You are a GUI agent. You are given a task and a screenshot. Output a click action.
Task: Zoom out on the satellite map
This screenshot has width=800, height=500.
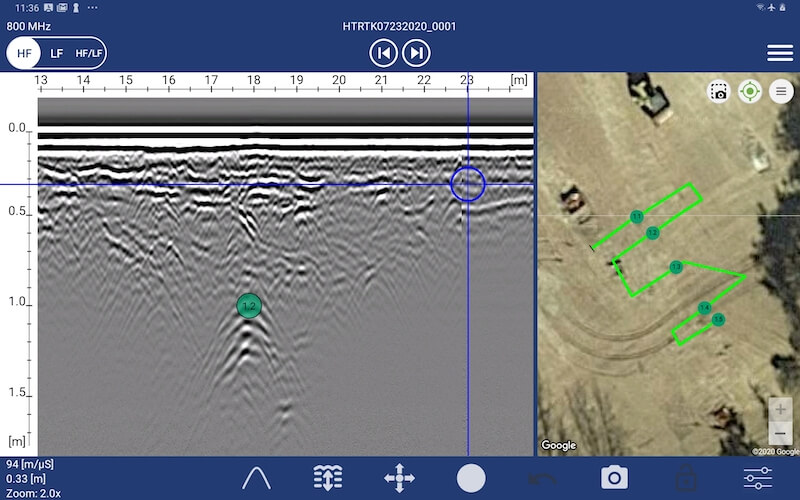[x=780, y=434]
